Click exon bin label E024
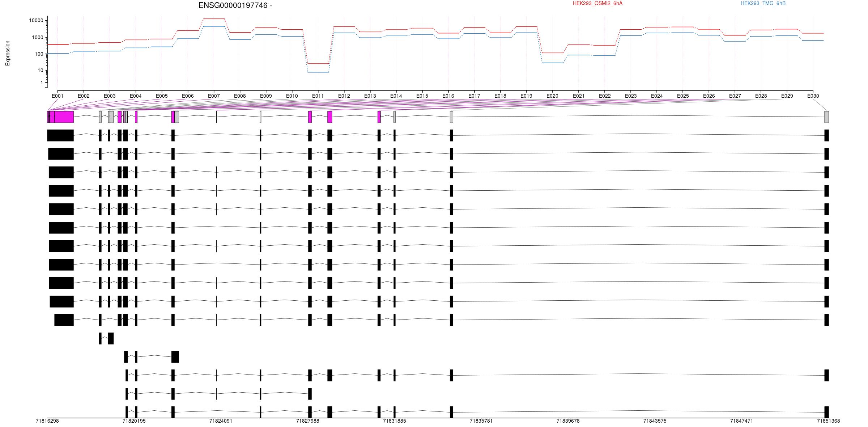The image size is (868, 427). point(657,96)
